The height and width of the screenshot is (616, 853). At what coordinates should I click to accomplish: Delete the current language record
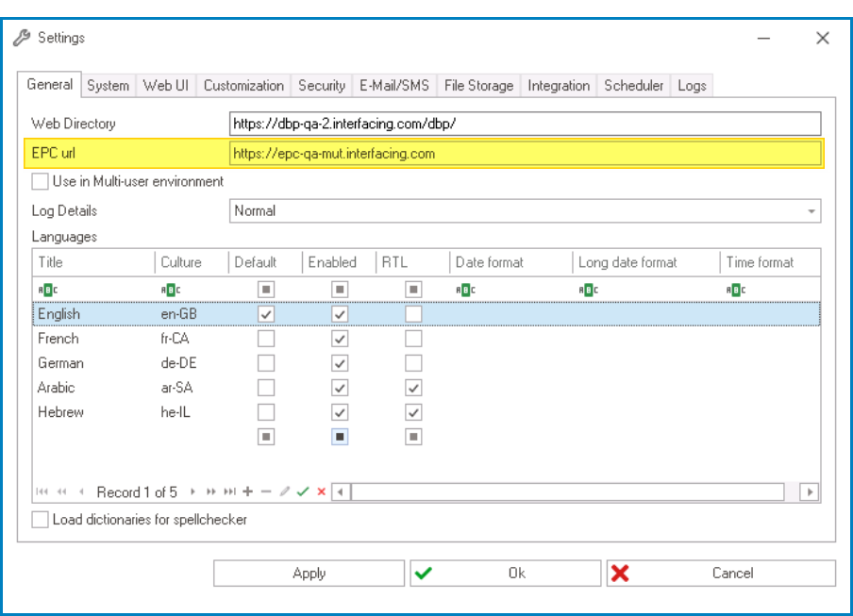(266, 491)
